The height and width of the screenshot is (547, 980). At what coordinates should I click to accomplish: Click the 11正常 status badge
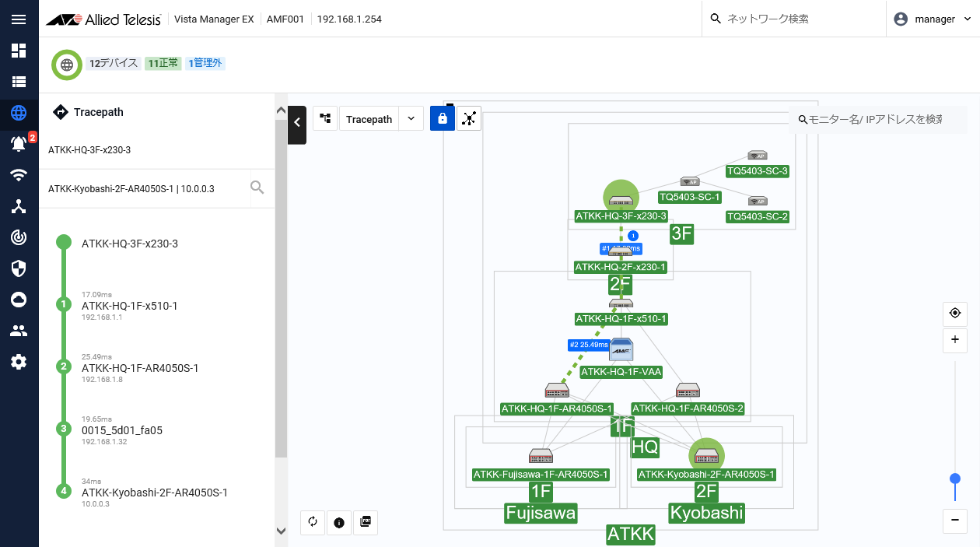tap(163, 63)
